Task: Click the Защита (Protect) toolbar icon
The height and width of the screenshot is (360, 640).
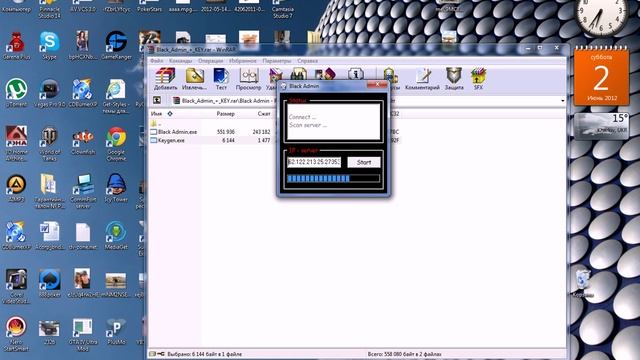Action: pyautogui.click(x=454, y=79)
